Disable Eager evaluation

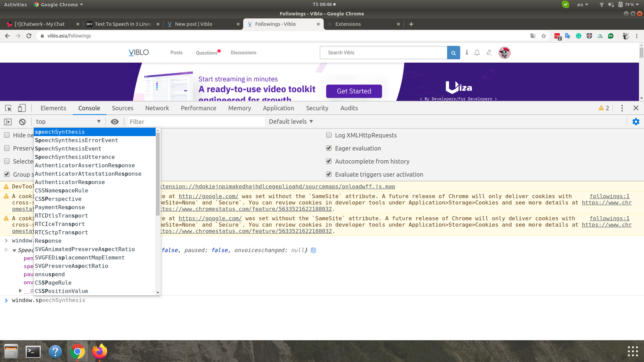tap(329, 148)
